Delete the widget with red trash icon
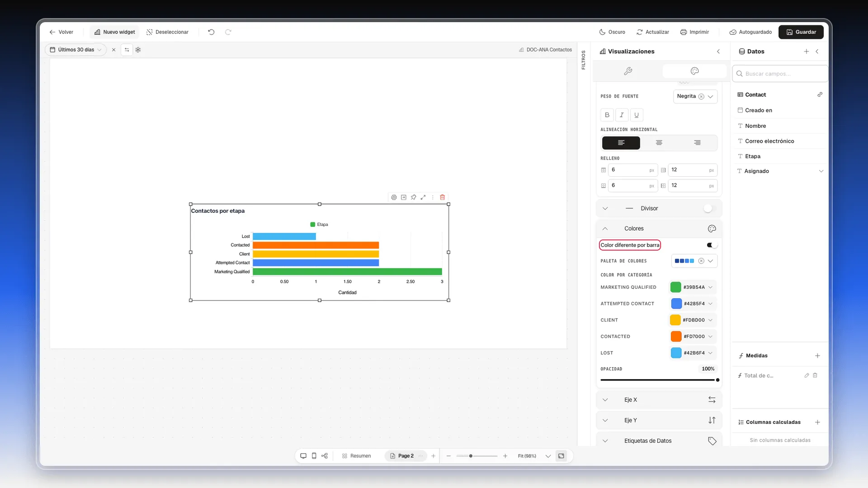This screenshot has width=868, height=488. [x=443, y=197]
